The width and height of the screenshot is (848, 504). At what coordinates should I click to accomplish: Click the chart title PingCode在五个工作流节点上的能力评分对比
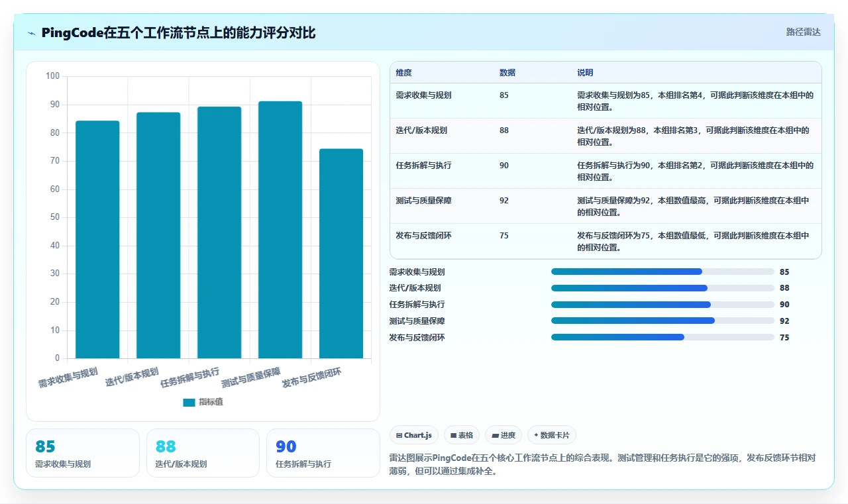tap(178, 32)
